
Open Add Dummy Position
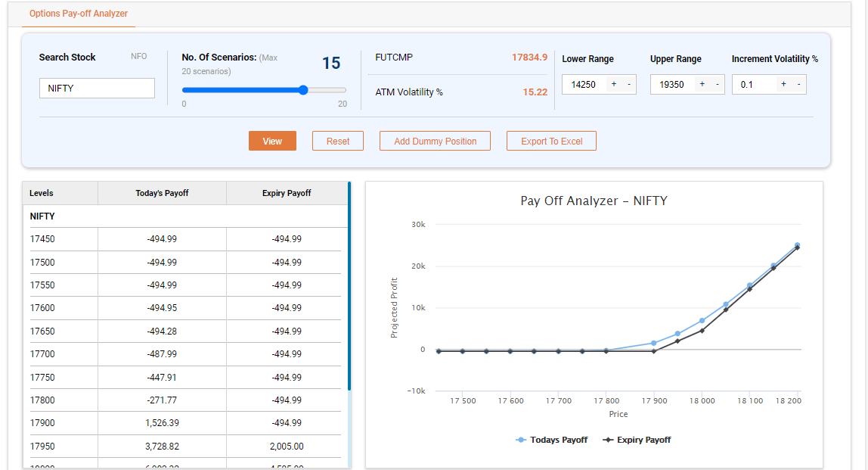click(x=435, y=142)
